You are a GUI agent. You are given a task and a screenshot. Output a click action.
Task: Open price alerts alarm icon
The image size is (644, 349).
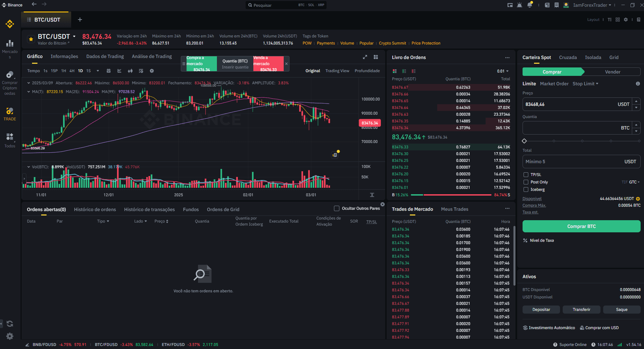coord(520,5)
